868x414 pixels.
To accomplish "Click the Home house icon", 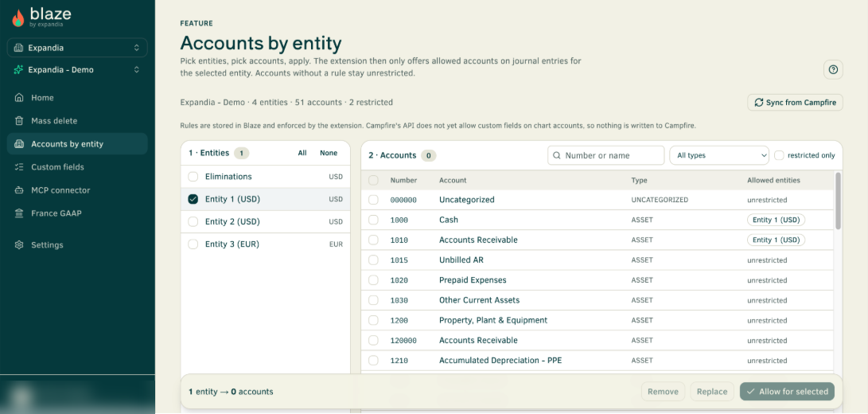I will (19, 98).
